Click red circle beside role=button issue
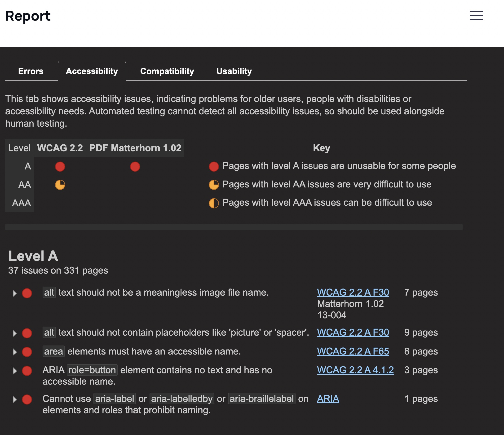 (27, 371)
